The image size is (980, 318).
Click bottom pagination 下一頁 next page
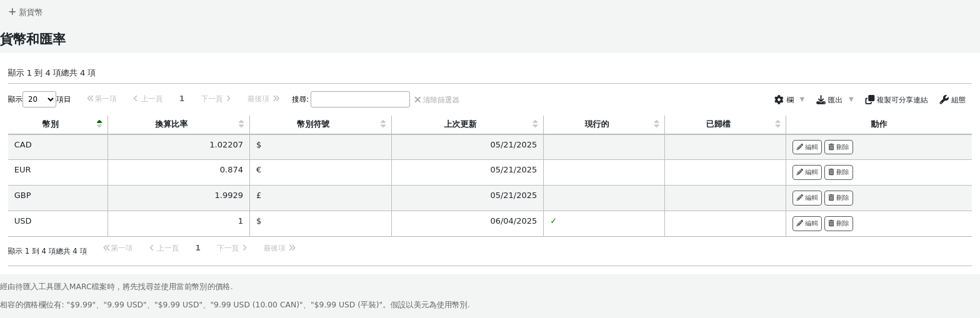point(232,248)
